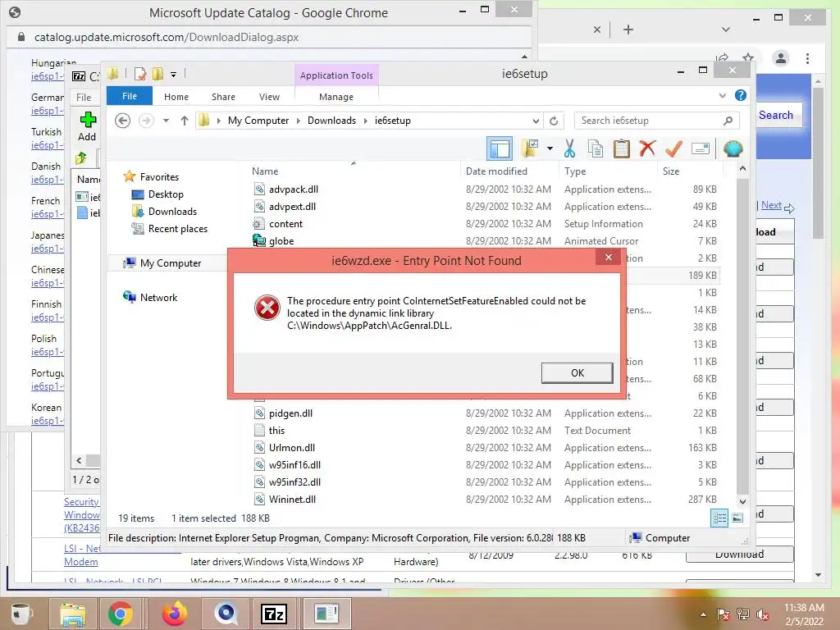The image size is (840, 630).
Task: Expand the ribbon with the chevron
Action: [722, 96]
